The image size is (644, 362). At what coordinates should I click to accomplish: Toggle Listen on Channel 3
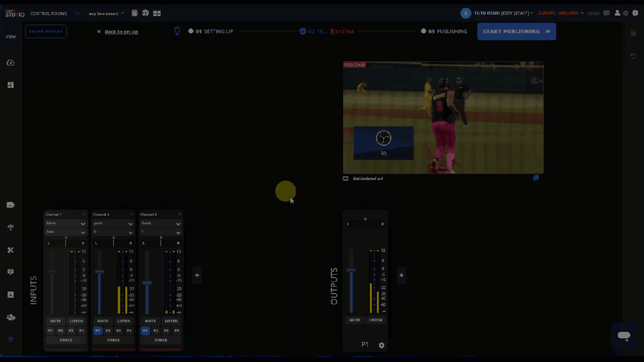(171, 321)
